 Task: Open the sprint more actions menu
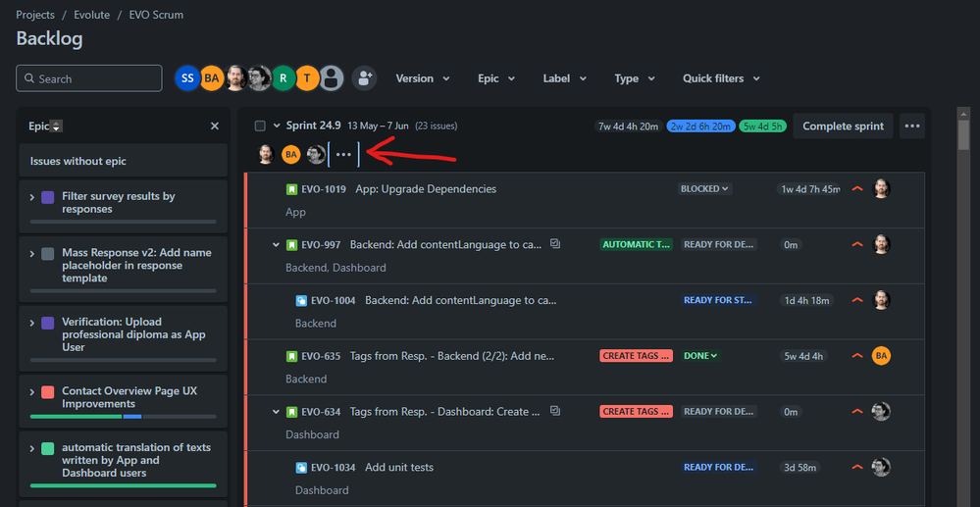(x=912, y=126)
